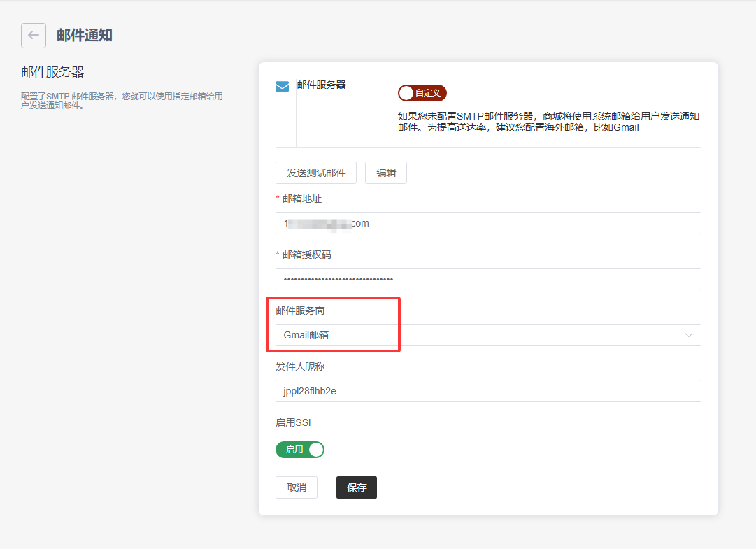
Task: Click into the 邮箱授权码 password field
Action: pos(488,279)
